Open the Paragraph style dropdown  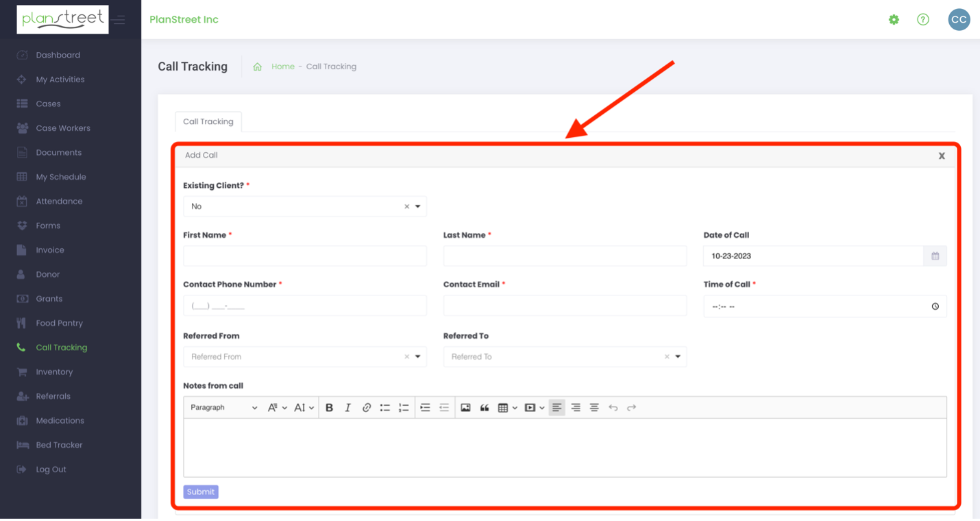point(223,408)
